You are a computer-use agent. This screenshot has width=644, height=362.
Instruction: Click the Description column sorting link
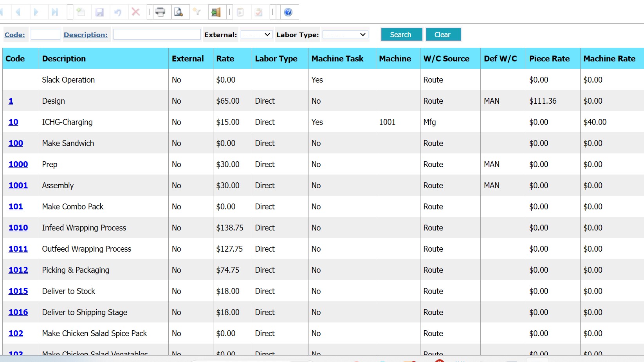(86, 34)
